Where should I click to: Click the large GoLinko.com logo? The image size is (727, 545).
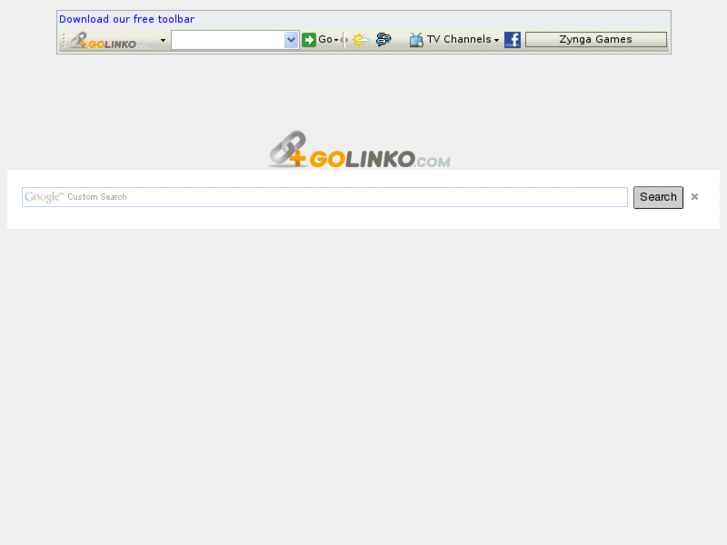click(x=359, y=149)
